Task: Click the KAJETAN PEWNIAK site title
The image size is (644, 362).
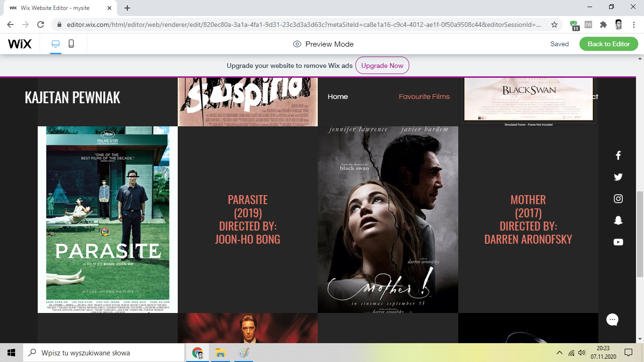Action: [72, 98]
